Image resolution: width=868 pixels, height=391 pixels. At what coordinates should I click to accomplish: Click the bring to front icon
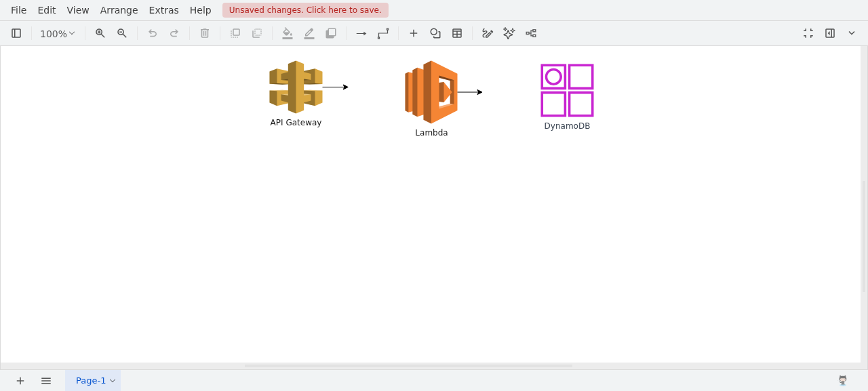(235, 33)
